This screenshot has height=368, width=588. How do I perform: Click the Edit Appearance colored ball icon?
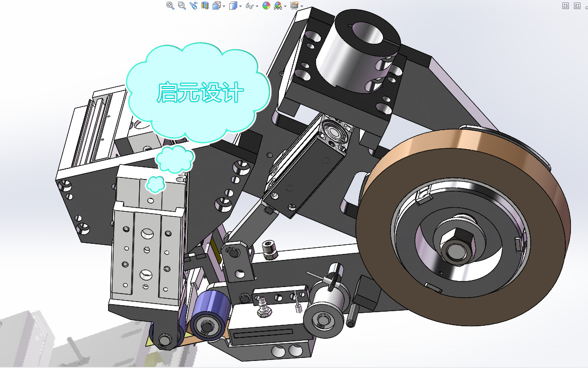pyautogui.click(x=265, y=5)
